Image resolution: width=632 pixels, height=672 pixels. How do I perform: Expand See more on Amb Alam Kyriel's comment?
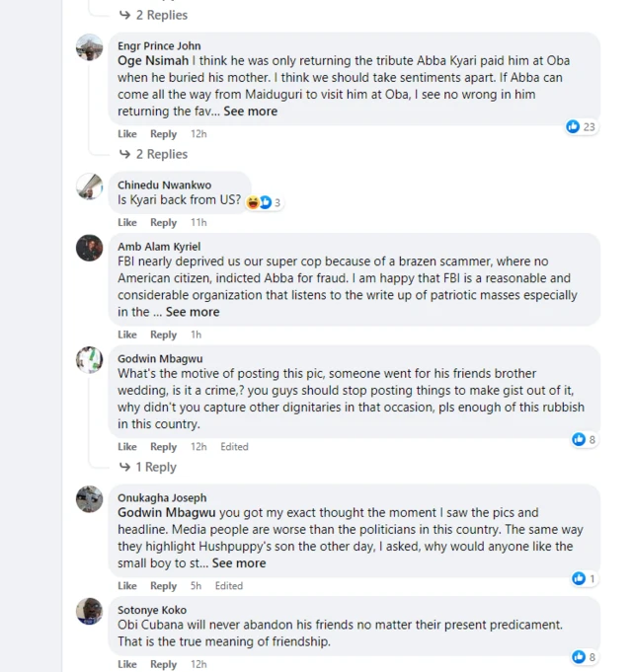click(193, 312)
